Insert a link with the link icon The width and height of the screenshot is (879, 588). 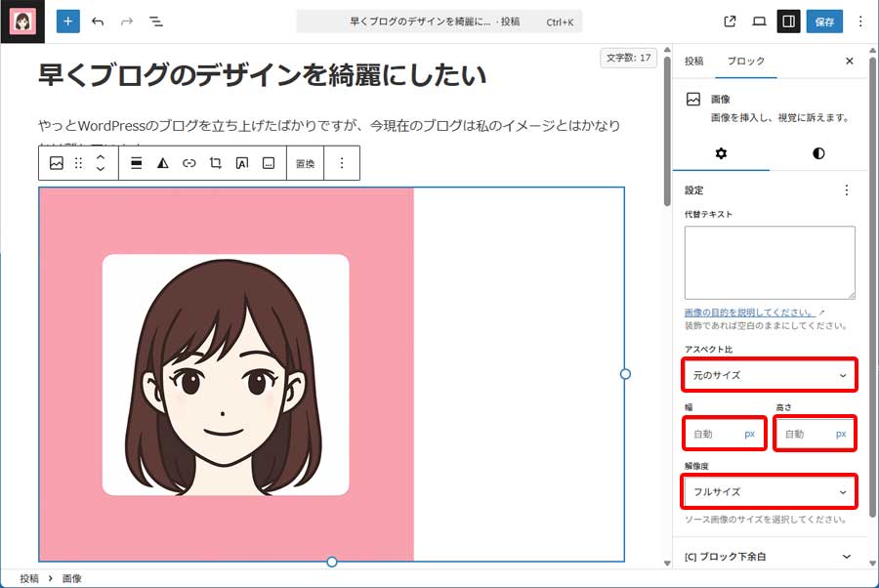pos(190,163)
